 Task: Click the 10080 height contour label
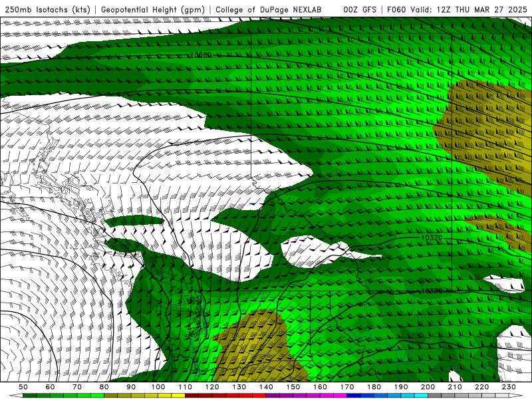pos(201,55)
